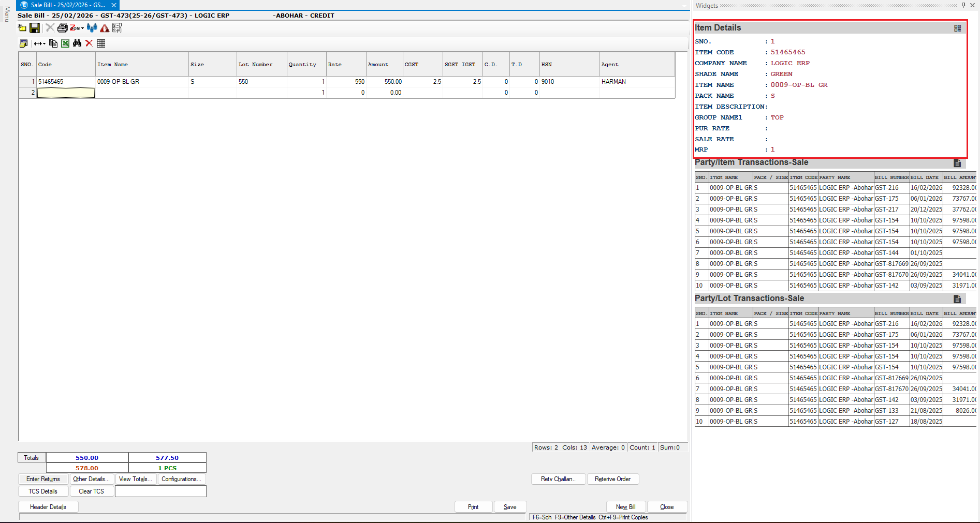Click the View Totals button
This screenshot has height=523, width=980.
pos(135,479)
